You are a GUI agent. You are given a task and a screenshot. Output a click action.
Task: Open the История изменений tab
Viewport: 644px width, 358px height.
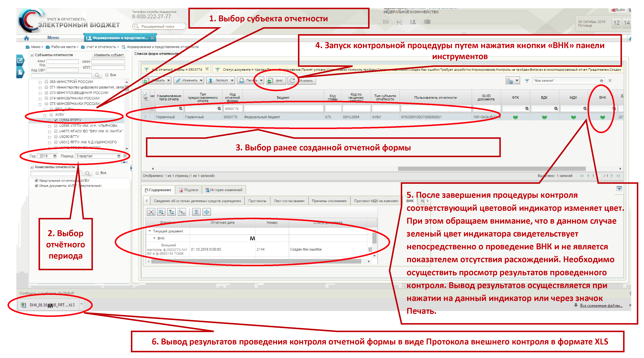(x=224, y=190)
